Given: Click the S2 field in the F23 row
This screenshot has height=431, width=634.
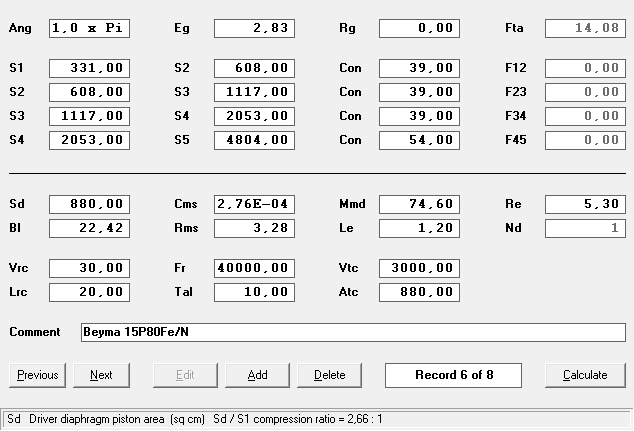Looking at the screenshot, I should point(89,92).
